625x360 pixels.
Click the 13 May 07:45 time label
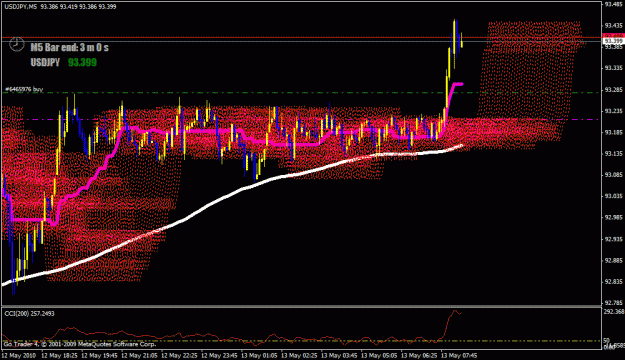coord(459,355)
